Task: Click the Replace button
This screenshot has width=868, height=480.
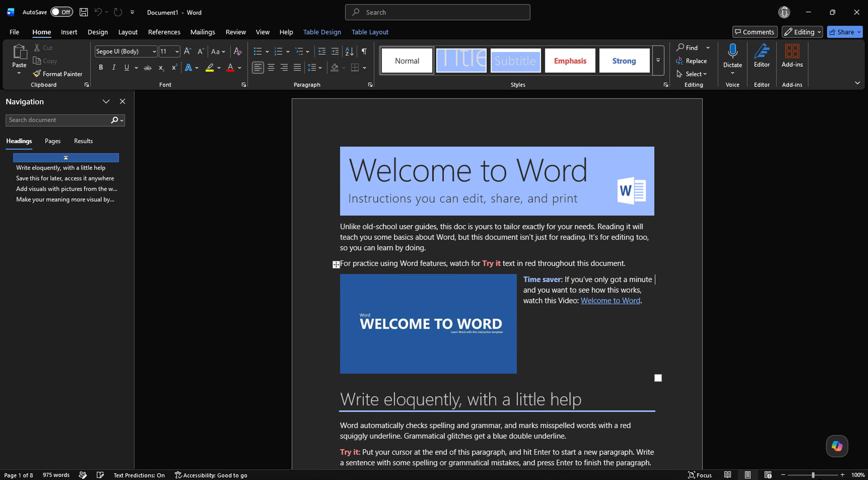Action: (692, 61)
